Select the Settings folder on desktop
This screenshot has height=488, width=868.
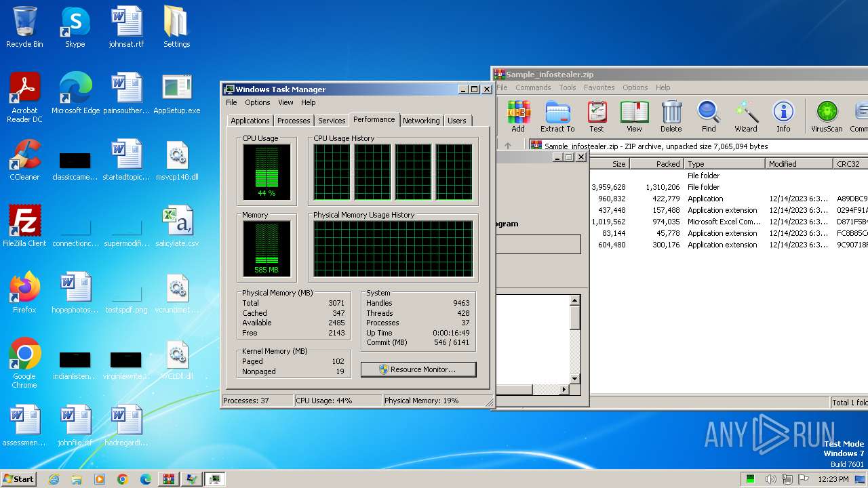[x=176, y=27]
